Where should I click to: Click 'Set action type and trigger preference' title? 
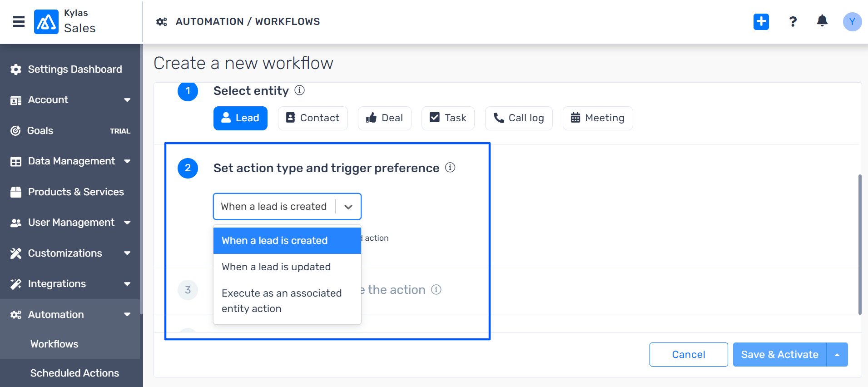(327, 168)
